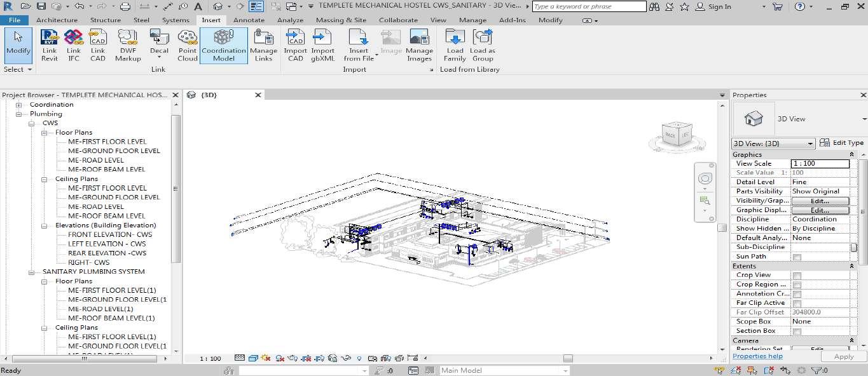Click the Help question mark icon
The width and height of the screenshot is (868, 376).
pos(799,6)
